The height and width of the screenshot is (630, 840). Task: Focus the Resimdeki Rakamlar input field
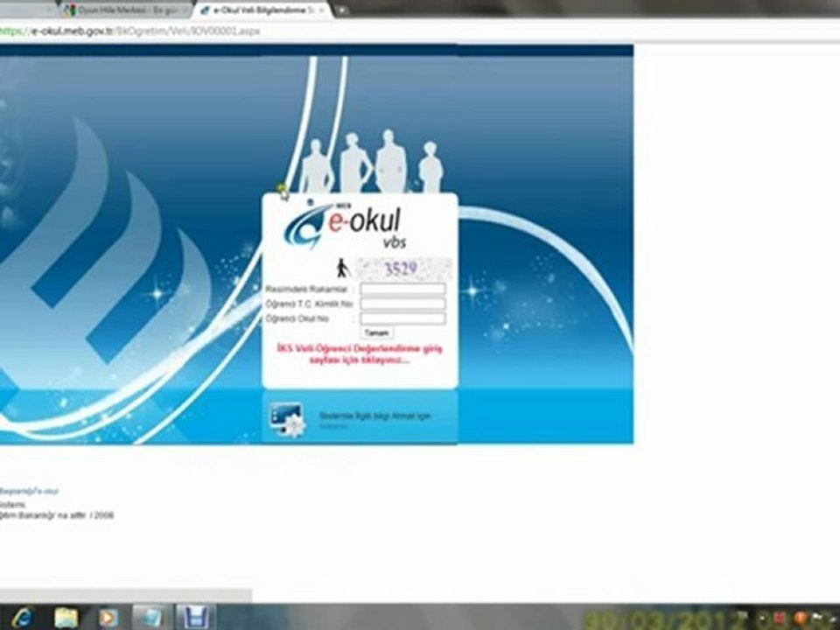tap(402, 290)
